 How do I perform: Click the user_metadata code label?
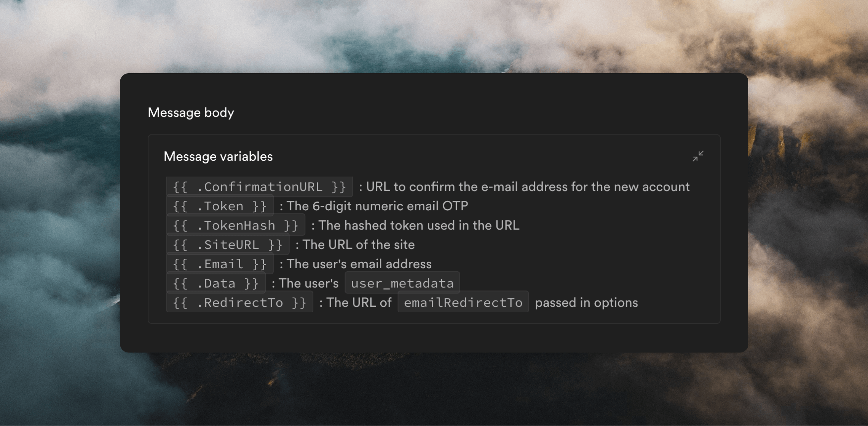tap(402, 283)
